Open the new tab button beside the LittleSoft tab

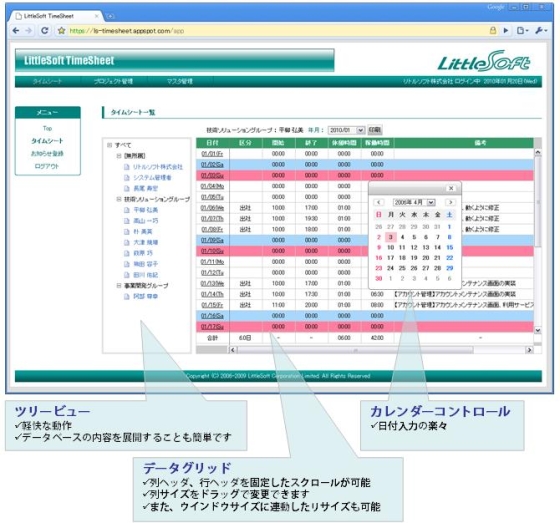[x=110, y=16]
